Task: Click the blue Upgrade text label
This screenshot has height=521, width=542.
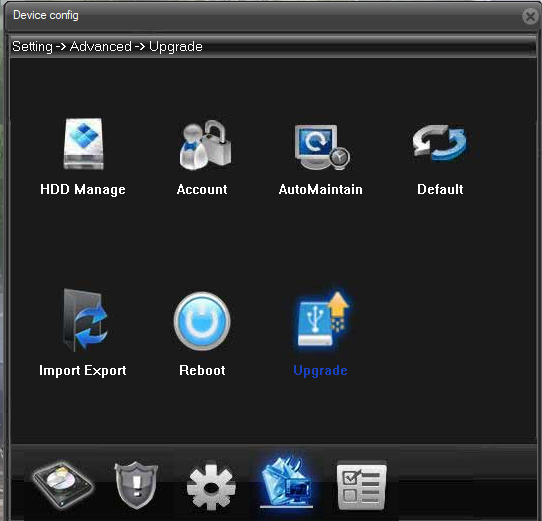Action: pos(320,371)
